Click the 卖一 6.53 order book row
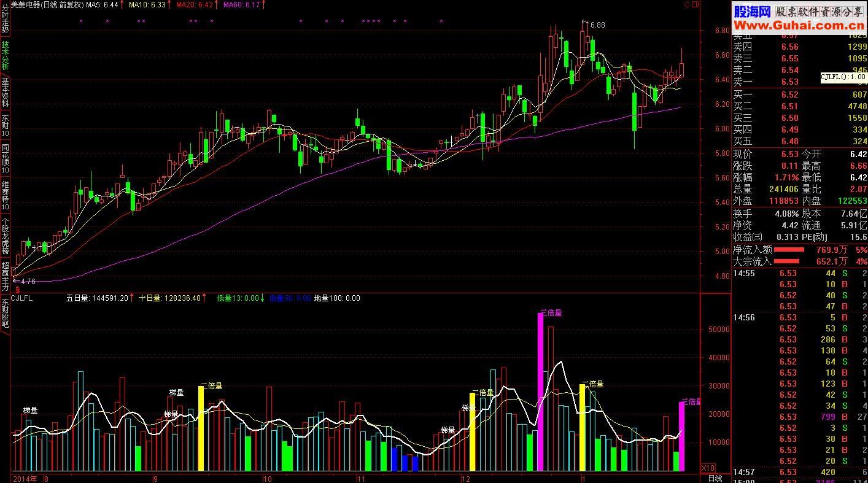868x483 pixels. 800,82
